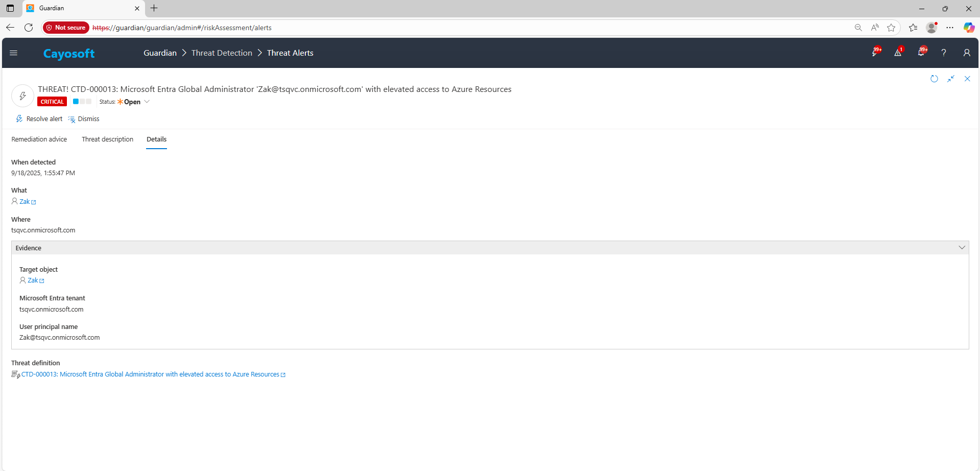Viewport: 980px width, 471px height.
Task: Open the user account profile icon
Action: (966, 53)
